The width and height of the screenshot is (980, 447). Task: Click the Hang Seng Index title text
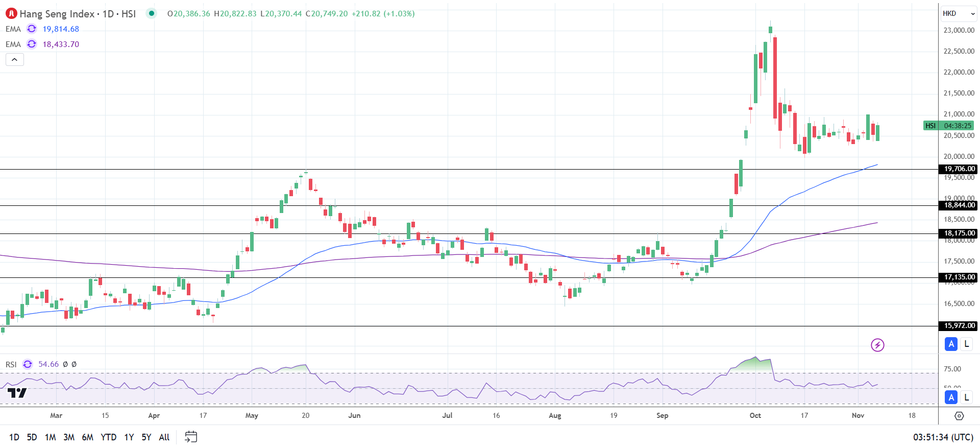57,14
